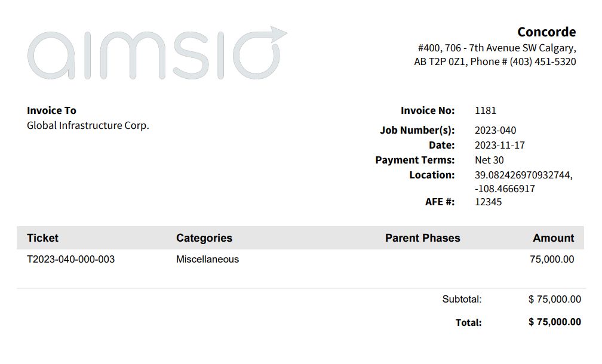This screenshot has height=364, width=602.
Task: Click AFE number 12345
Action: pos(488,202)
